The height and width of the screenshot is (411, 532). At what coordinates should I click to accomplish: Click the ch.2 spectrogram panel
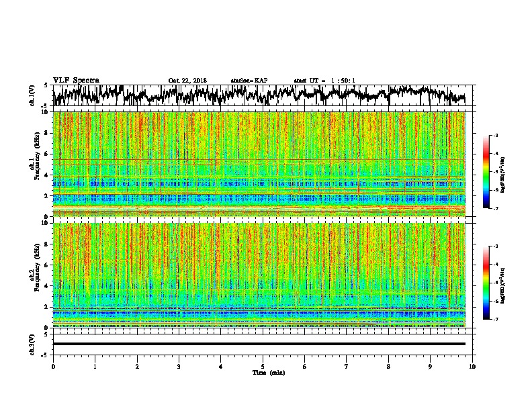(259, 275)
